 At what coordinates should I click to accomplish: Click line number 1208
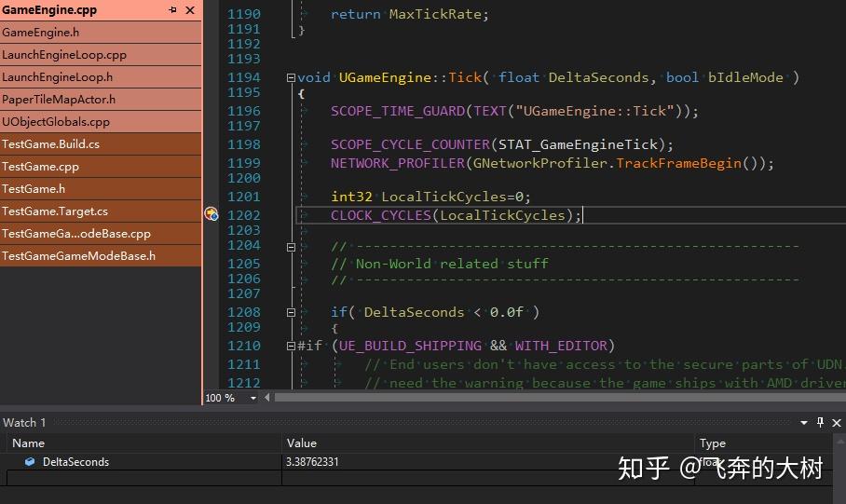tap(244, 312)
